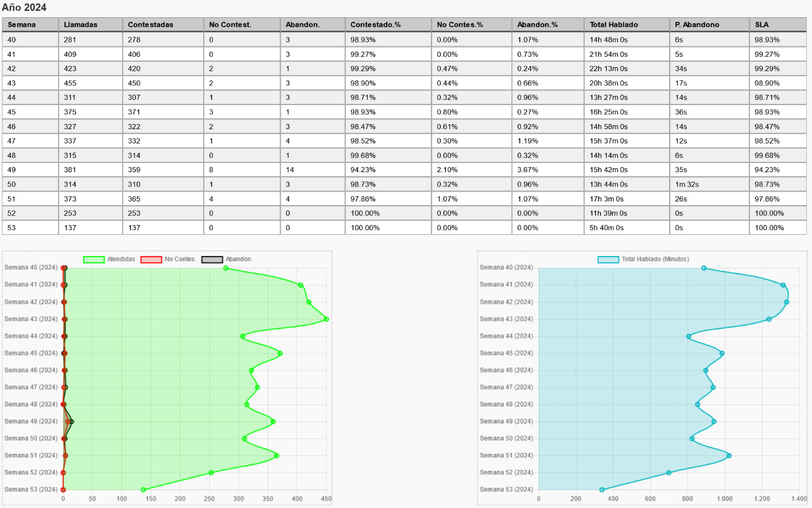The image size is (812, 508).
Task: Select the P. Abandono column header
Action: pyautogui.click(x=697, y=25)
